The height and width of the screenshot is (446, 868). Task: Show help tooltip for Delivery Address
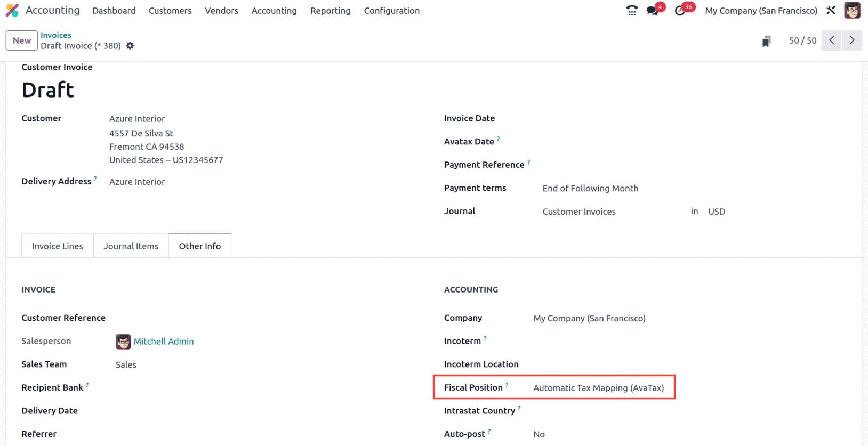(95, 179)
